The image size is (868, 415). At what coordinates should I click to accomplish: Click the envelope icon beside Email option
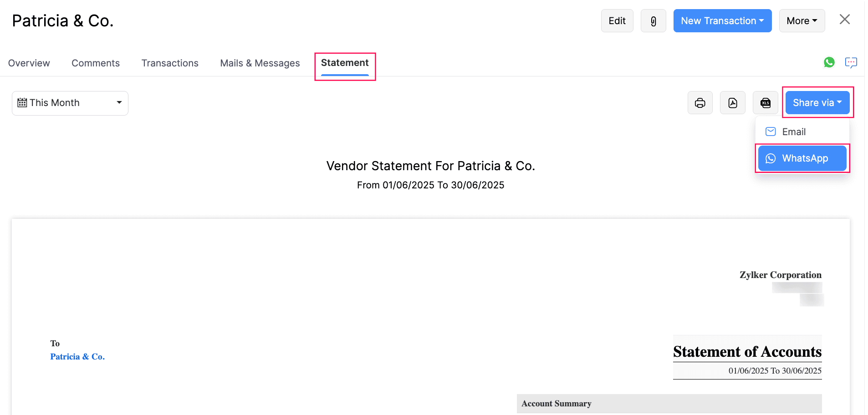(770, 132)
